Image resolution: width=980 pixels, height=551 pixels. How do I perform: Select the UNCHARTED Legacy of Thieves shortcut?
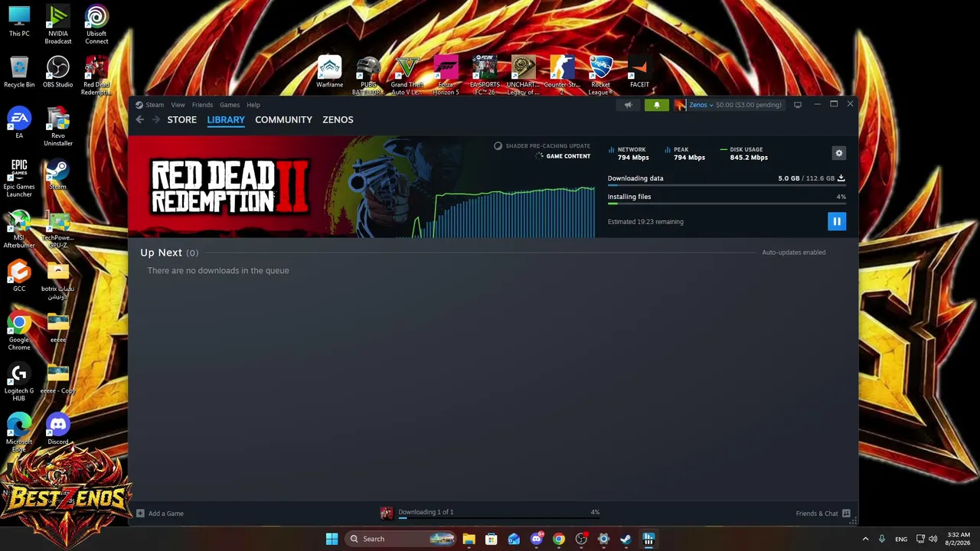523,76
